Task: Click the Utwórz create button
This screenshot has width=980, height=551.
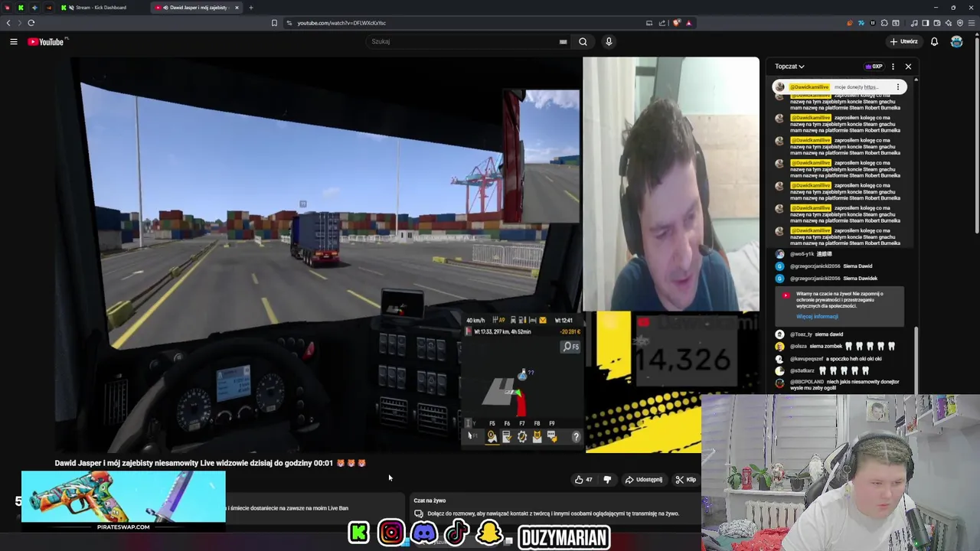Action: click(x=903, y=41)
